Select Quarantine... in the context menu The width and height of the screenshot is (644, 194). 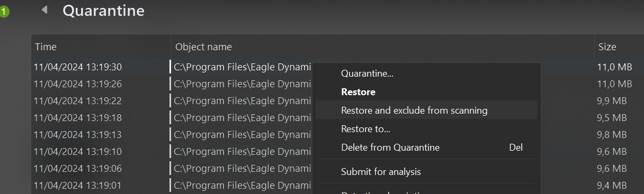367,73
